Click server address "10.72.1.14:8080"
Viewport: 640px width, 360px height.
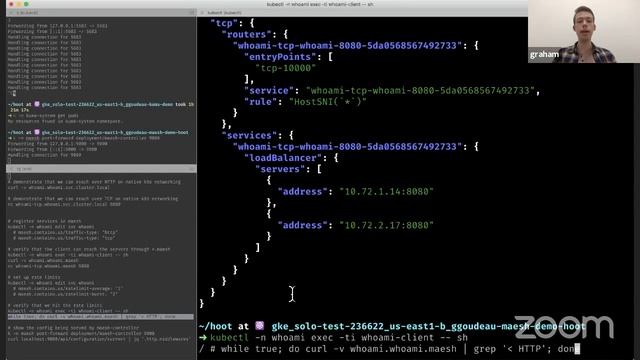[387, 191]
